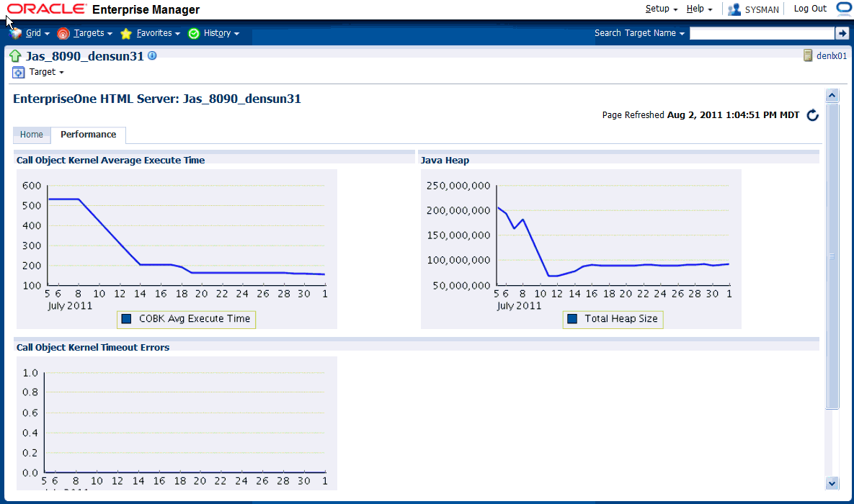Select the Performance tab
This screenshot has width=854, height=504.
click(88, 135)
